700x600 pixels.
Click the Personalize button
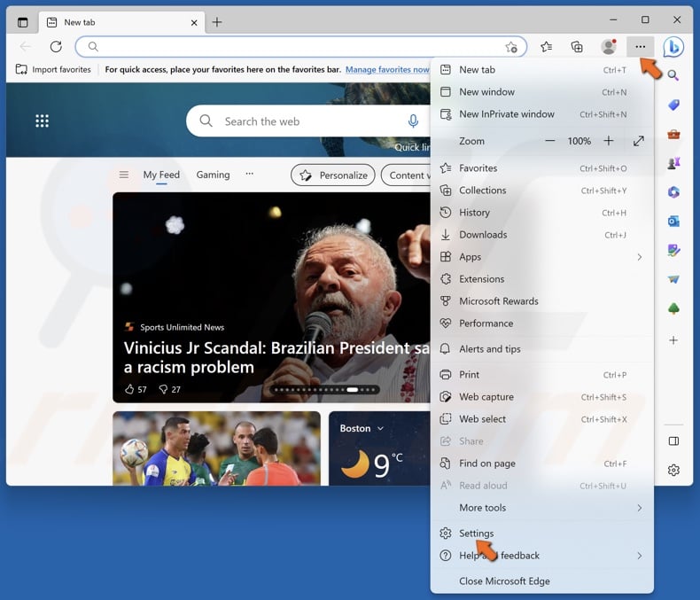click(x=333, y=175)
